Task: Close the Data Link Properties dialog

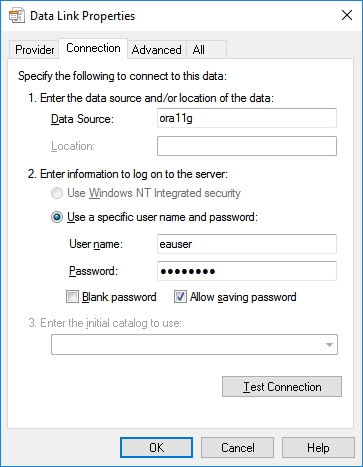Action: [x=347, y=15]
